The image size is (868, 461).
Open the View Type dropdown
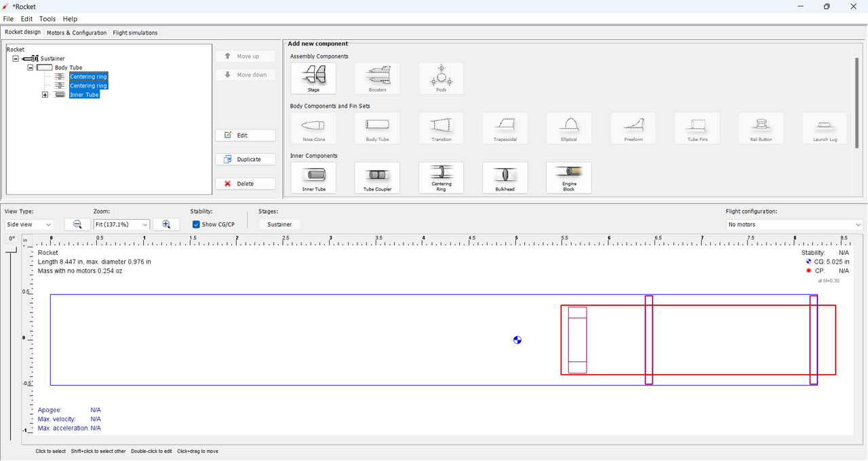pyautogui.click(x=29, y=224)
